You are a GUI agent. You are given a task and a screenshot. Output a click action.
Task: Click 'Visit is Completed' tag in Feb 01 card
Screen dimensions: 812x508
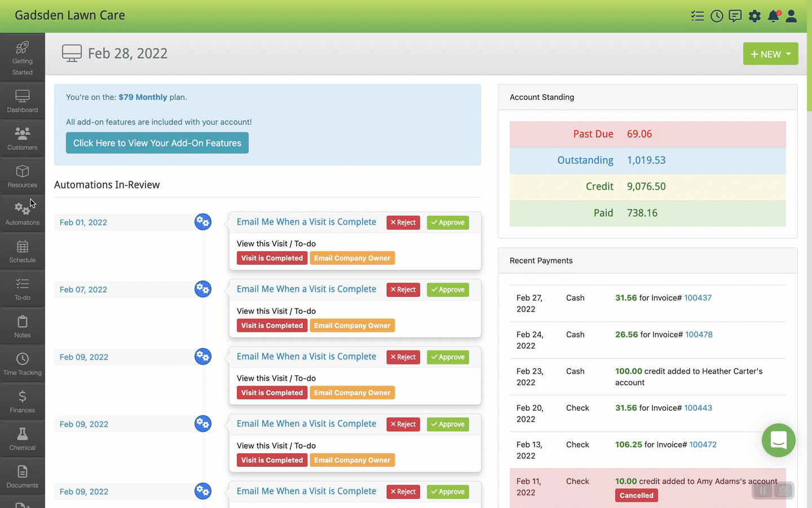tap(272, 258)
